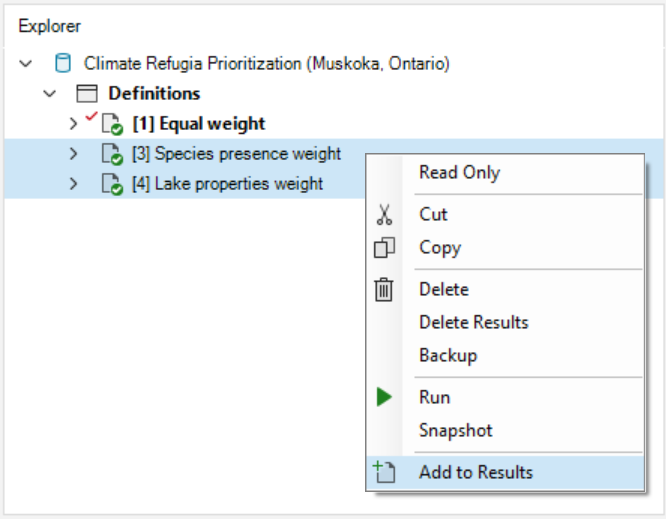Expand the Species presence weight scenario
The height and width of the screenshot is (519, 666).
click(x=73, y=154)
